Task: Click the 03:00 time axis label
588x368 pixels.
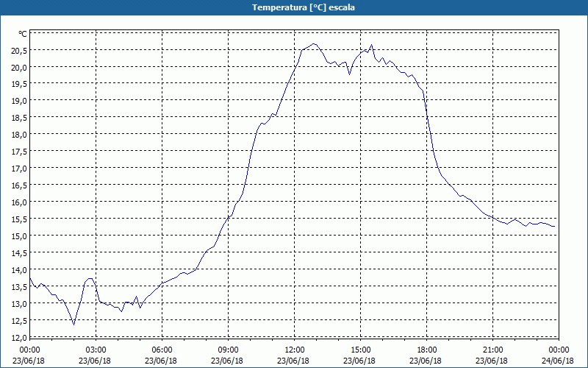Action: point(96,350)
